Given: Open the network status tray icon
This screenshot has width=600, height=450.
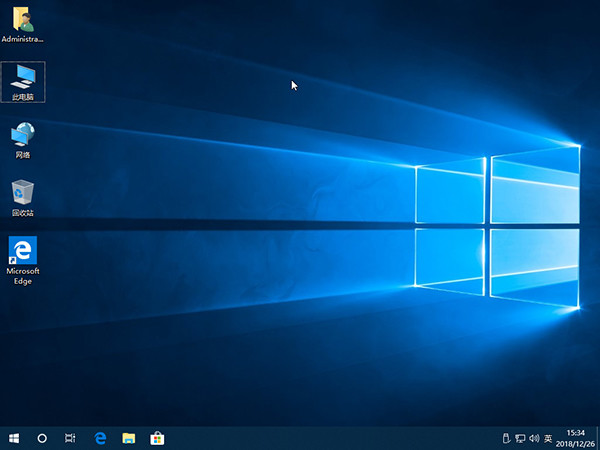Looking at the screenshot, I should click(x=520, y=438).
